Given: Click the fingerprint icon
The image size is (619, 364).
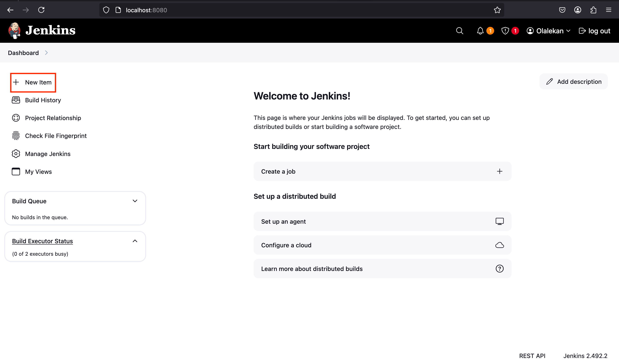Looking at the screenshot, I should click(16, 136).
